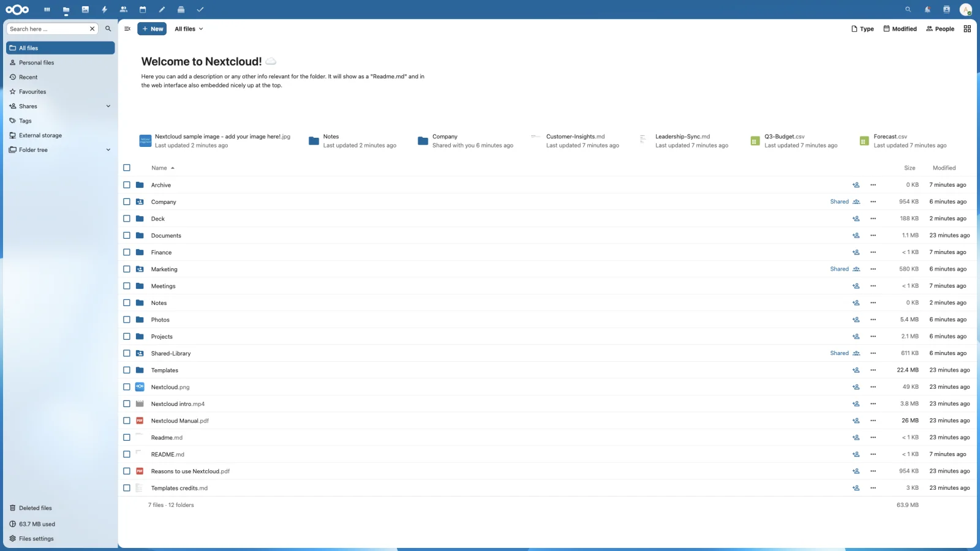
Task: Select the Archive folder checkbox
Action: click(x=127, y=185)
